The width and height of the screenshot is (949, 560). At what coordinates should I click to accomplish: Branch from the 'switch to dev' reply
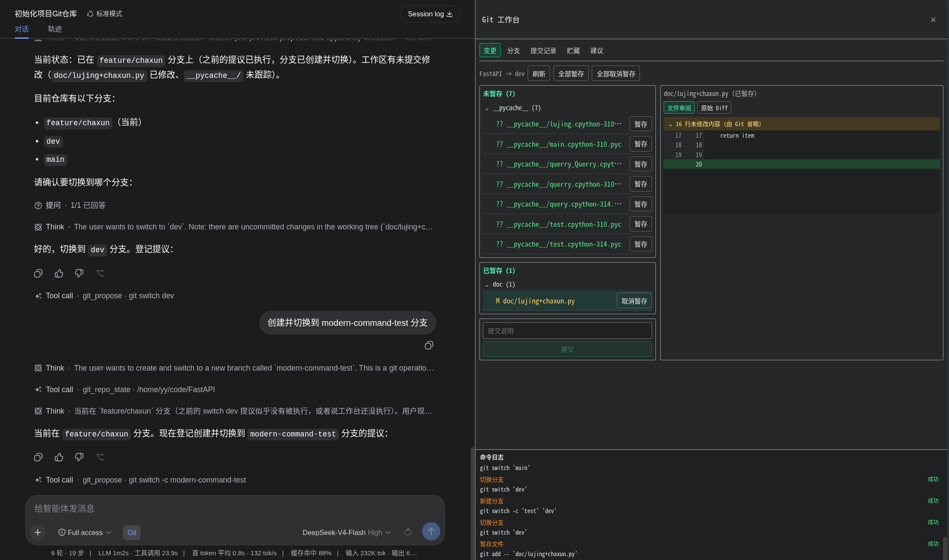click(100, 273)
